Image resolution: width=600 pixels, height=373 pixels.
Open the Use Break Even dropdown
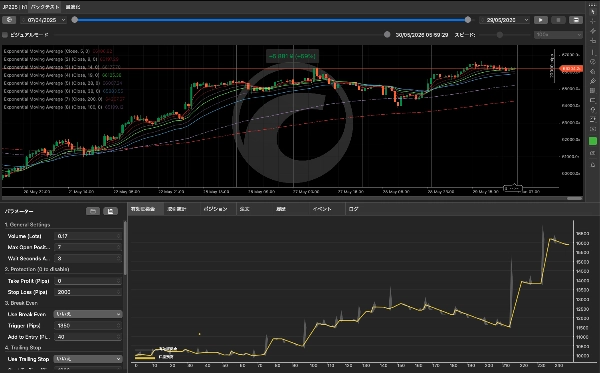pyautogui.click(x=88, y=314)
